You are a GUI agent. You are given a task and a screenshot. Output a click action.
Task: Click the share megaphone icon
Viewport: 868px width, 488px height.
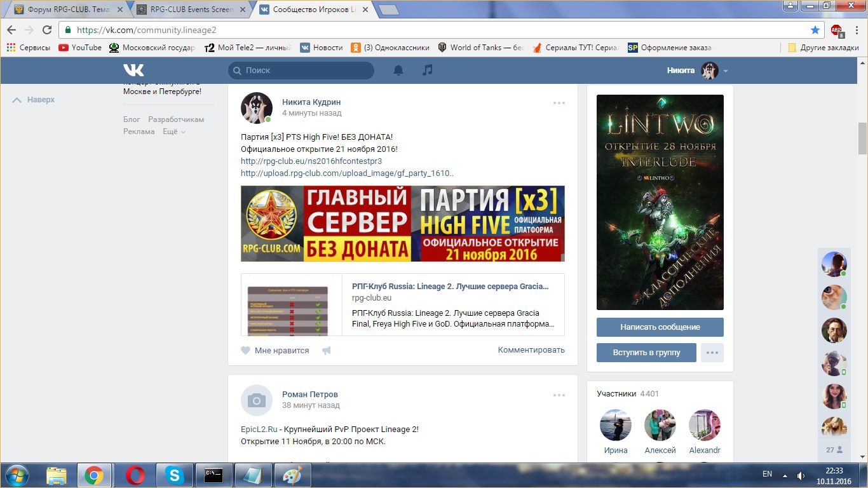(326, 351)
